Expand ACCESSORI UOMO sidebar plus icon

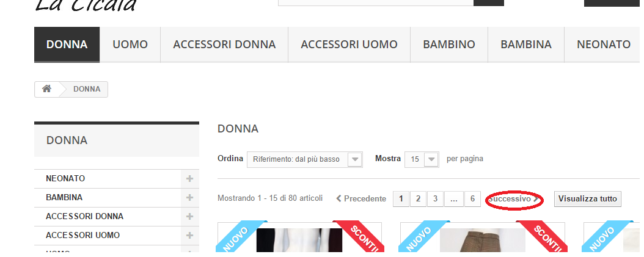point(190,235)
